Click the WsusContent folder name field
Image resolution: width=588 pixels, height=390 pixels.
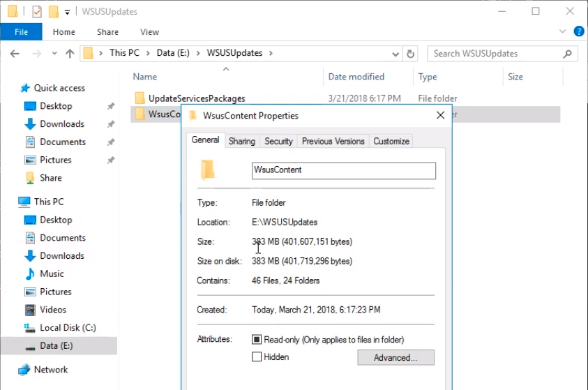click(x=343, y=171)
